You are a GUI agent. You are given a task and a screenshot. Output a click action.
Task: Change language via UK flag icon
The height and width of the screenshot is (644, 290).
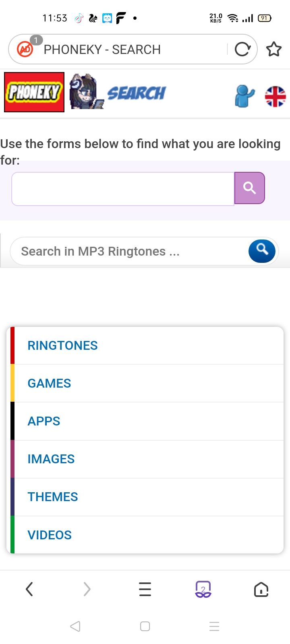[275, 97]
